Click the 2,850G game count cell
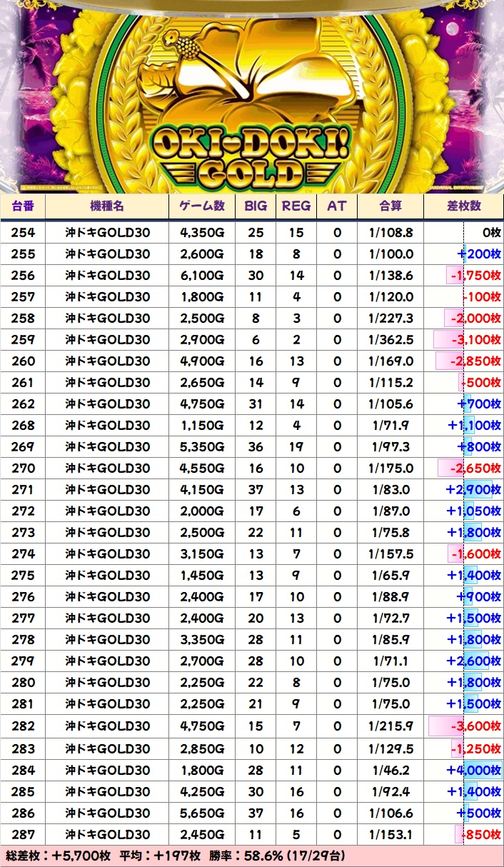504x867 pixels. coord(203,748)
